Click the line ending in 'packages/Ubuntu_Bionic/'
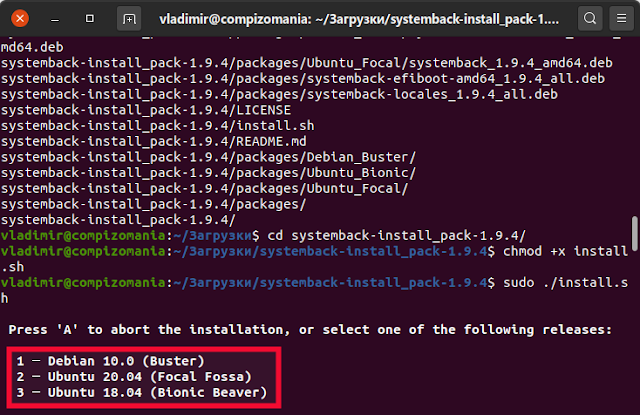Viewport: 640px width, 415px height. (208, 173)
